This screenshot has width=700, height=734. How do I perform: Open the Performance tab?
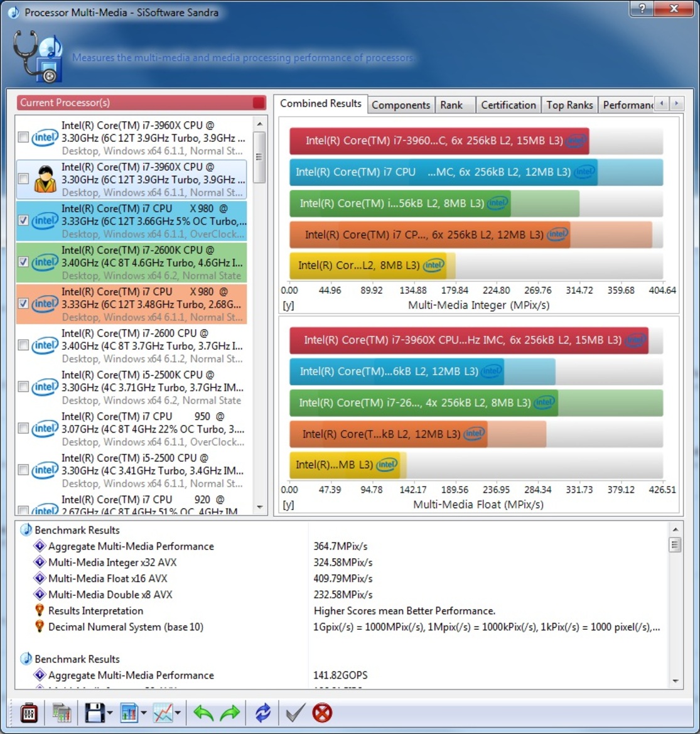[627, 105]
